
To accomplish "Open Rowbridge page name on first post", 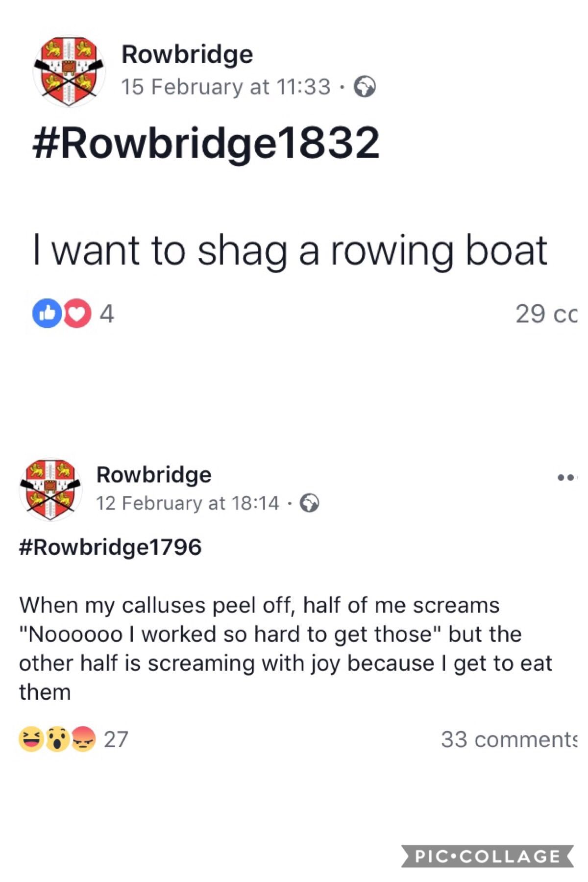I will point(187,54).
